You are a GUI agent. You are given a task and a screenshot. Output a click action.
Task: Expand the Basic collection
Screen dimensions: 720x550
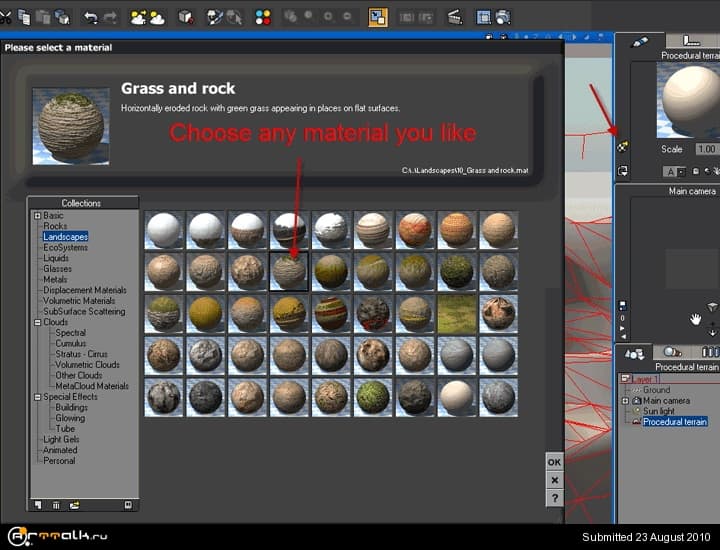pyautogui.click(x=38, y=215)
